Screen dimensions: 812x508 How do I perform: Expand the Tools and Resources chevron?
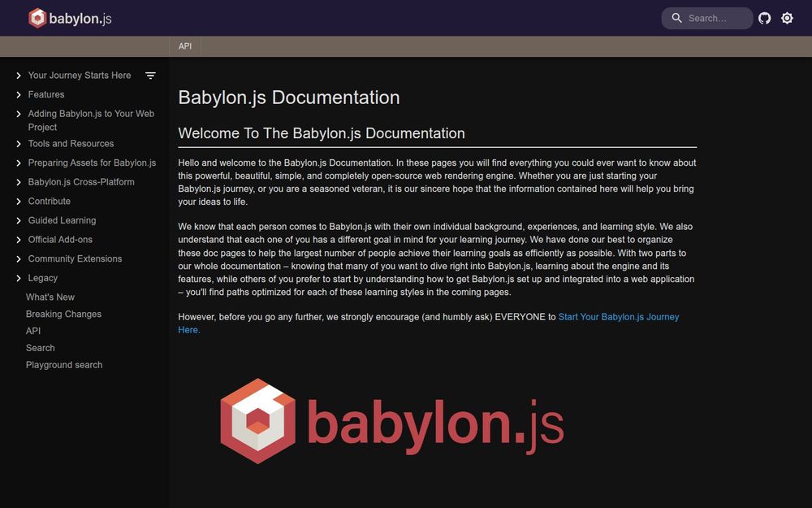point(19,144)
